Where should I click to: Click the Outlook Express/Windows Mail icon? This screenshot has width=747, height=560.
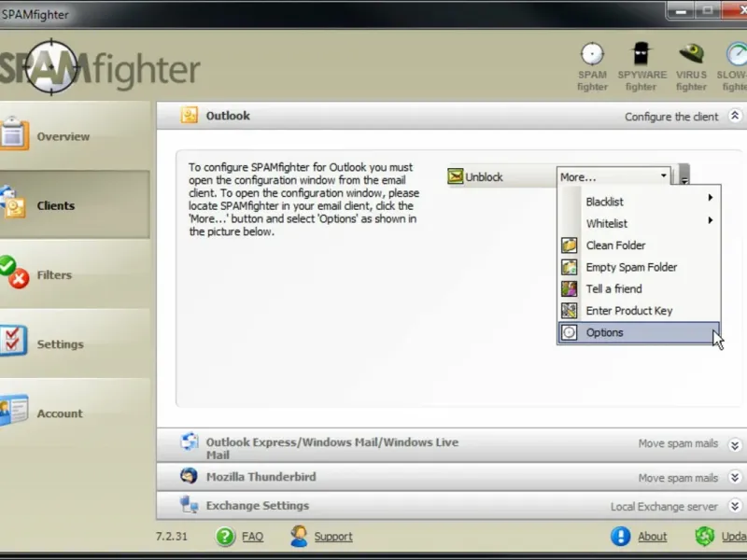(x=190, y=441)
